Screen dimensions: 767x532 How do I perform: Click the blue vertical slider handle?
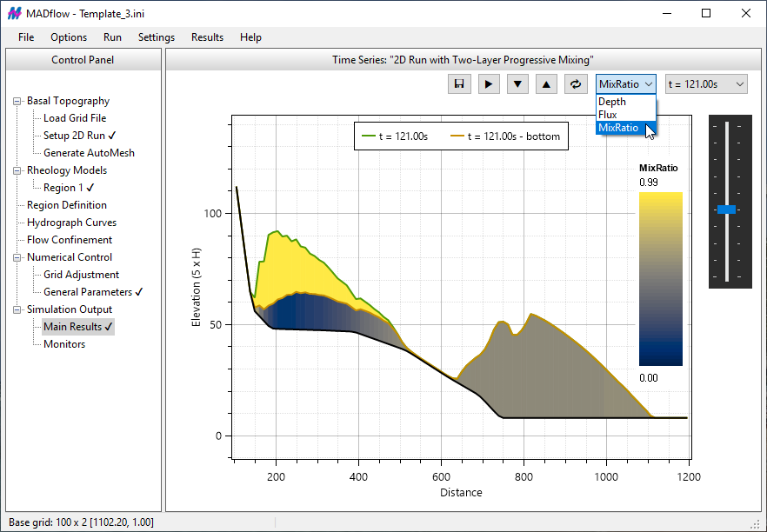tap(727, 209)
